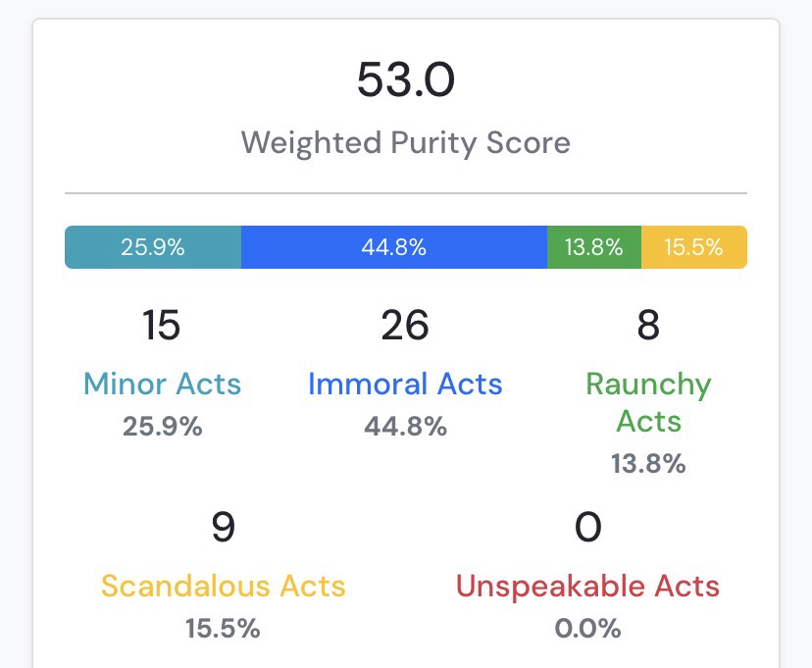Click the count 15 above Minor Acts

pos(162,326)
